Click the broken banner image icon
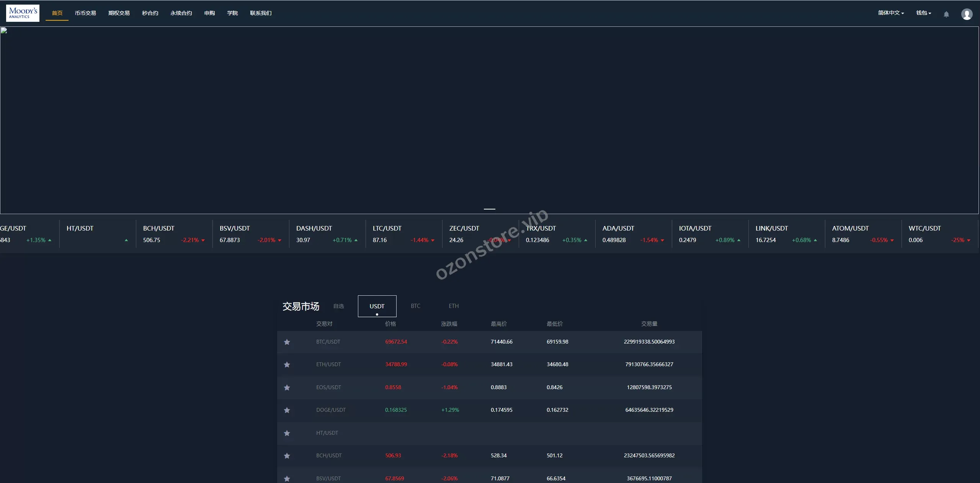Viewport: 980px width, 483px height. point(4,31)
